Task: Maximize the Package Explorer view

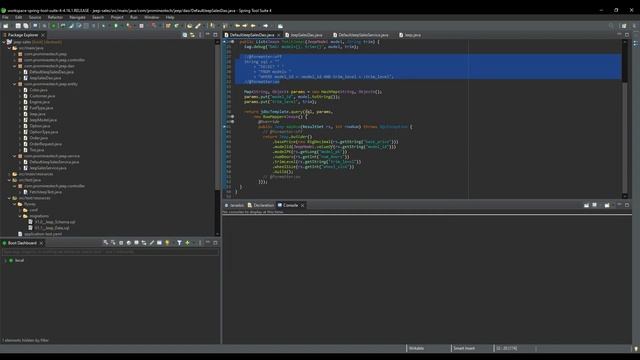Action: pyautogui.click(x=216, y=35)
